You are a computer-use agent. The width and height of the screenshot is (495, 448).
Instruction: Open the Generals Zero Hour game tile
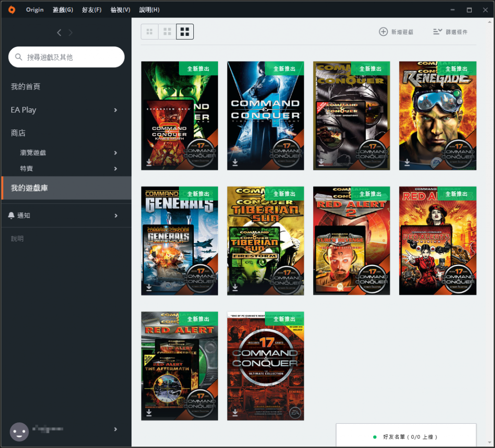click(x=180, y=241)
